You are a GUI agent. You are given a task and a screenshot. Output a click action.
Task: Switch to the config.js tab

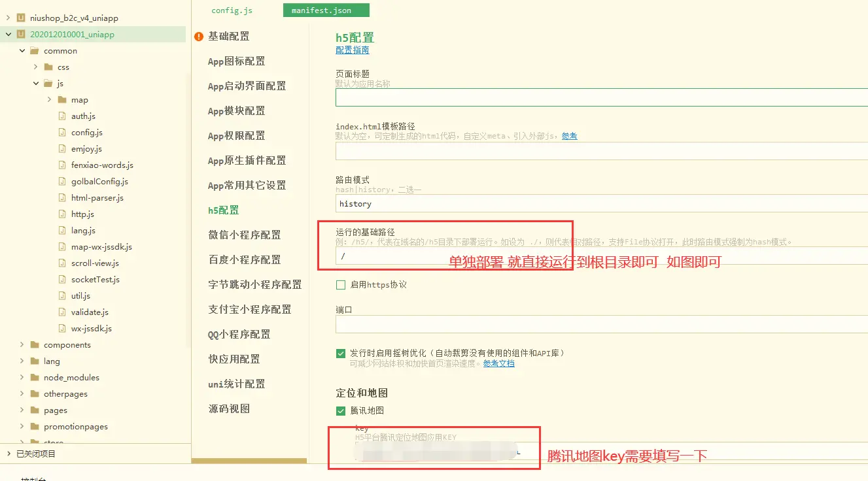(232, 10)
